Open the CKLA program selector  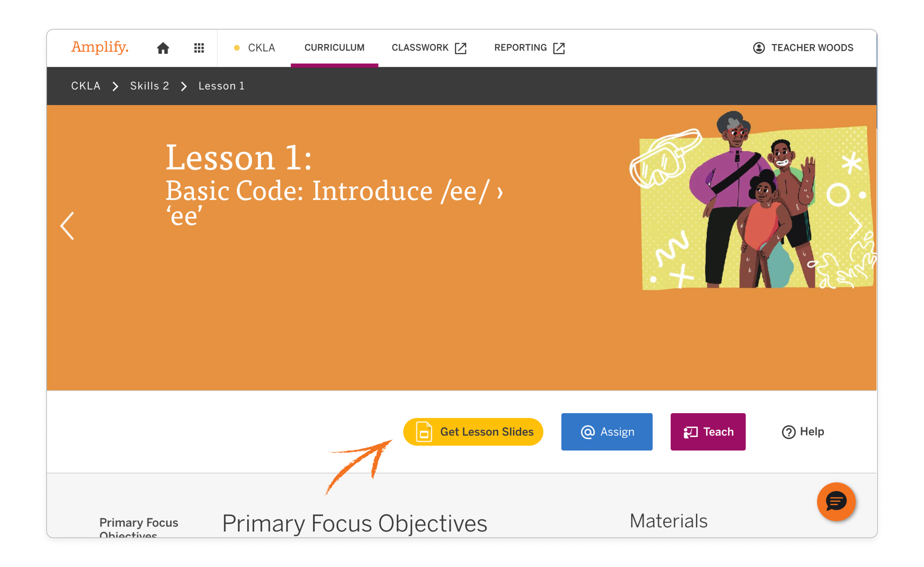(254, 48)
